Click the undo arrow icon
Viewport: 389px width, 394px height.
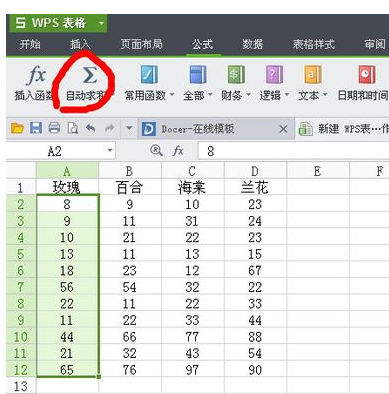(x=90, y=128)
